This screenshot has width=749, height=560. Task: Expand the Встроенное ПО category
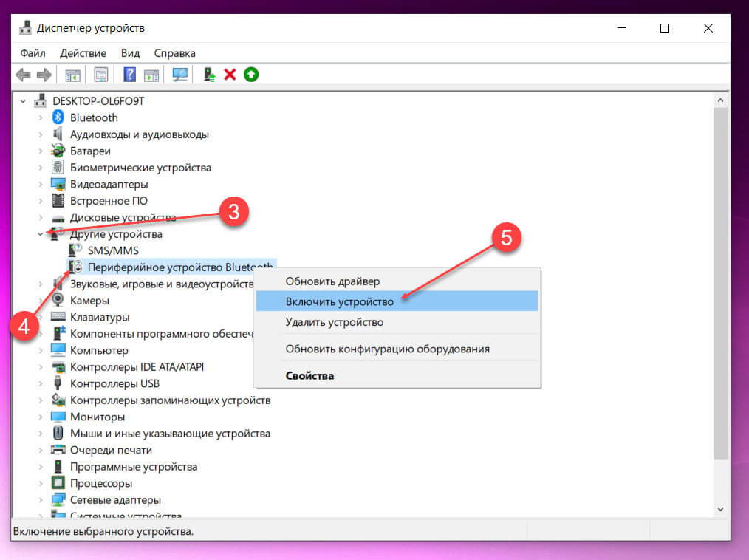pos(41,201)
